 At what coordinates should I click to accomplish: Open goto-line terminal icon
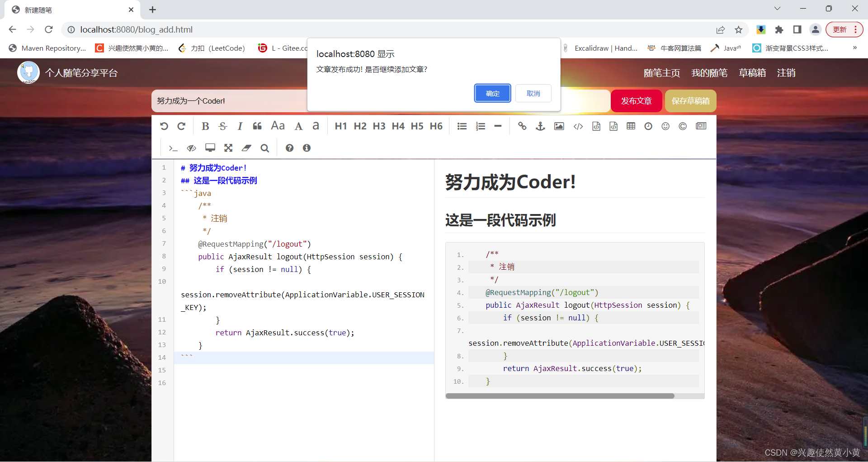(x=173, y=148)
